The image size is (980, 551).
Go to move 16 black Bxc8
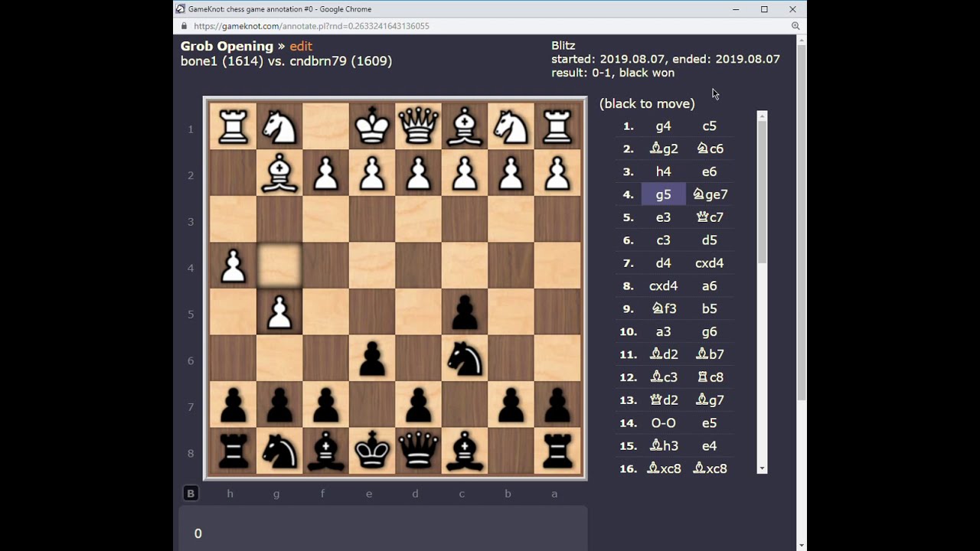(x=710, y=468)
